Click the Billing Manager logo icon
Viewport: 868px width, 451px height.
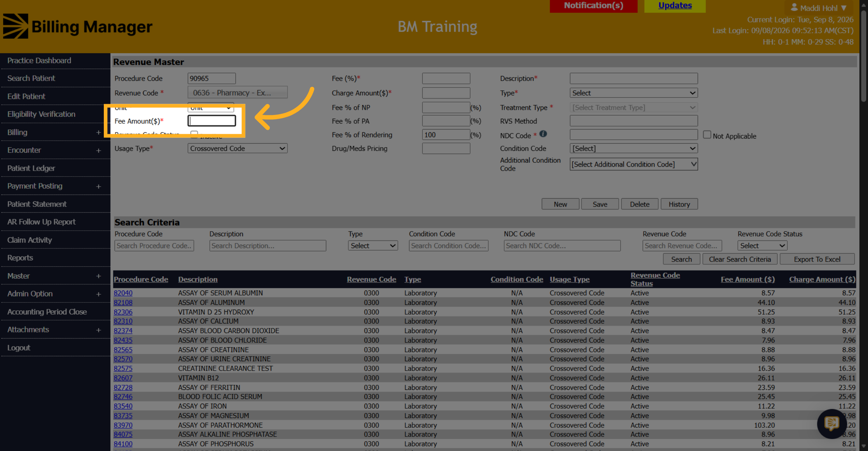[x=16, y=26]
